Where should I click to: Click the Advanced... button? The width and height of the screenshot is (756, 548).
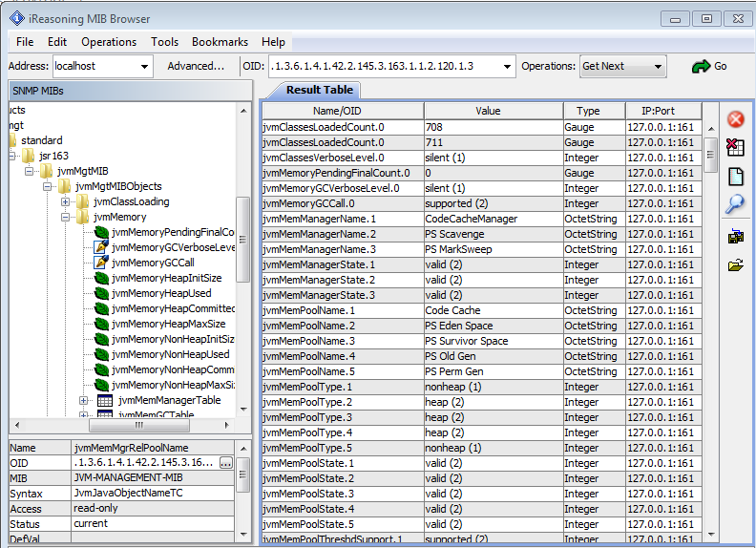196,66
